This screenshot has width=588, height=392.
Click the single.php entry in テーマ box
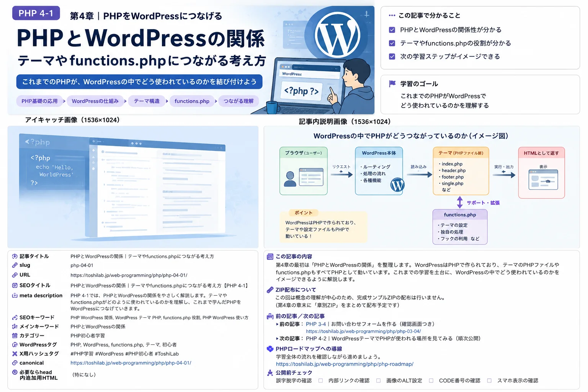(452, 183)
